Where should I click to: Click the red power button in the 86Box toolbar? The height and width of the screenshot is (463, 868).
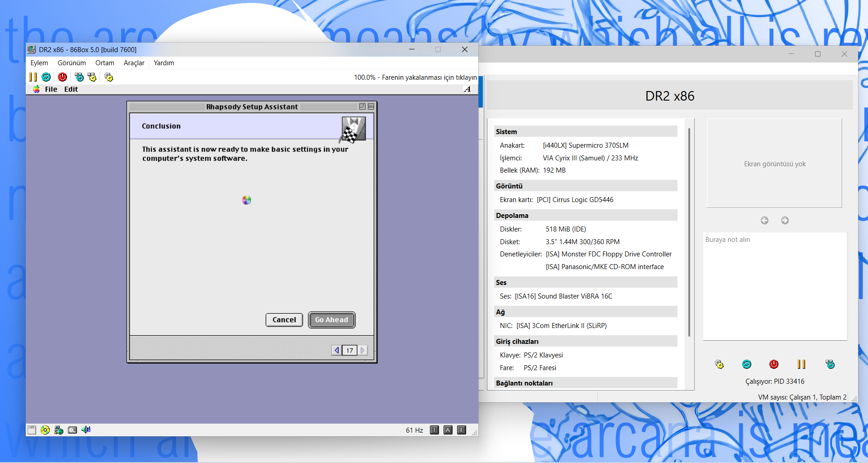62,77
